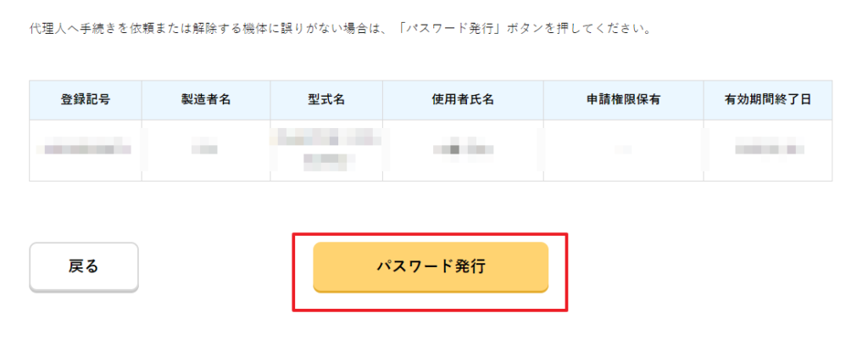Click the 使用者氏名 column header
The height and width of the screenshot is (341, 868).
click(x=463, y=100)
